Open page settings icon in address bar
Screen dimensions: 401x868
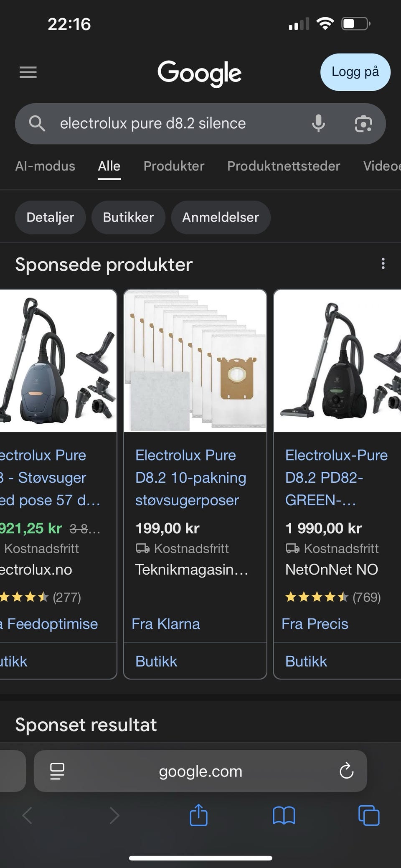[x=57, y=771]
